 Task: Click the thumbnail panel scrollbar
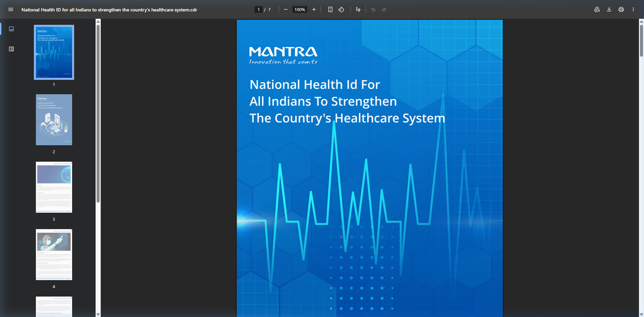pos(98,114)
